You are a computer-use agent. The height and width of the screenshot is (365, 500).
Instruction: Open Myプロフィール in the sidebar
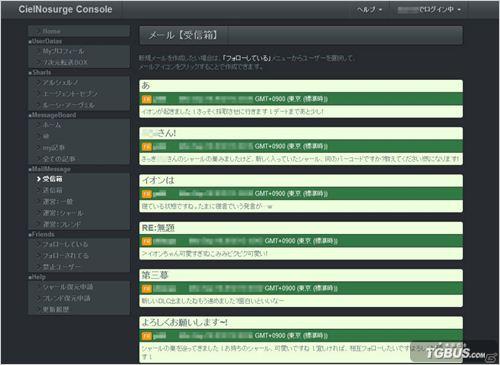pyautogui.click(x=63, y=51)
